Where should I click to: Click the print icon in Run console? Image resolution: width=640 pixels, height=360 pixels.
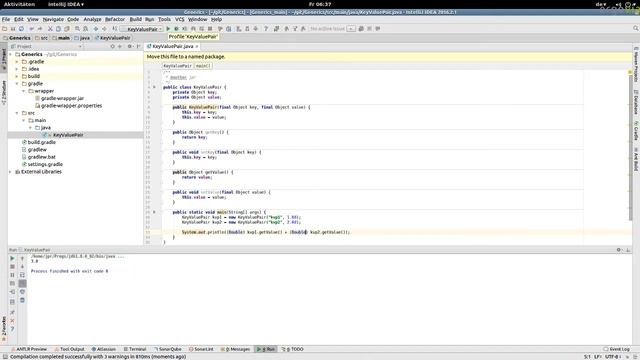point(22,292)
